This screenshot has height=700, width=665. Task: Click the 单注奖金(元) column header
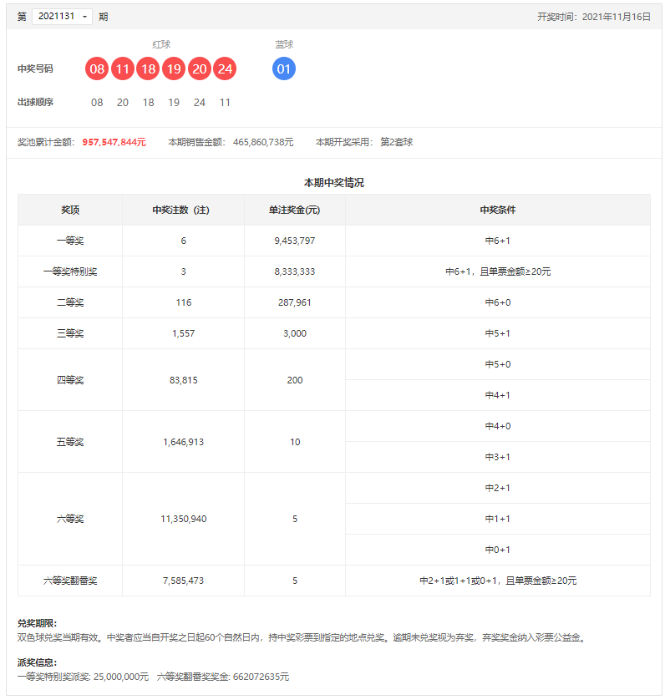click(294, 210)
